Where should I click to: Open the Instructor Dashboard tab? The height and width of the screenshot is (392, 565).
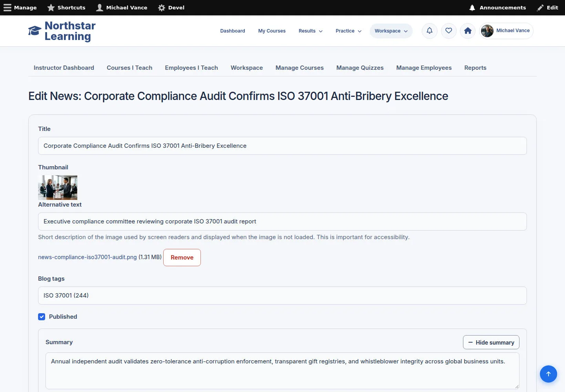point(64,68)
